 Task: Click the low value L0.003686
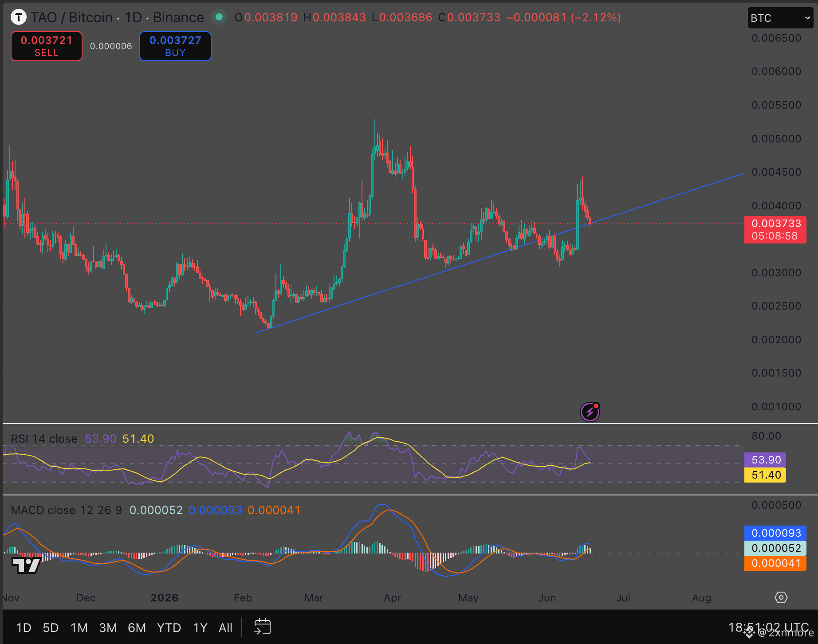tap(402, 17)
